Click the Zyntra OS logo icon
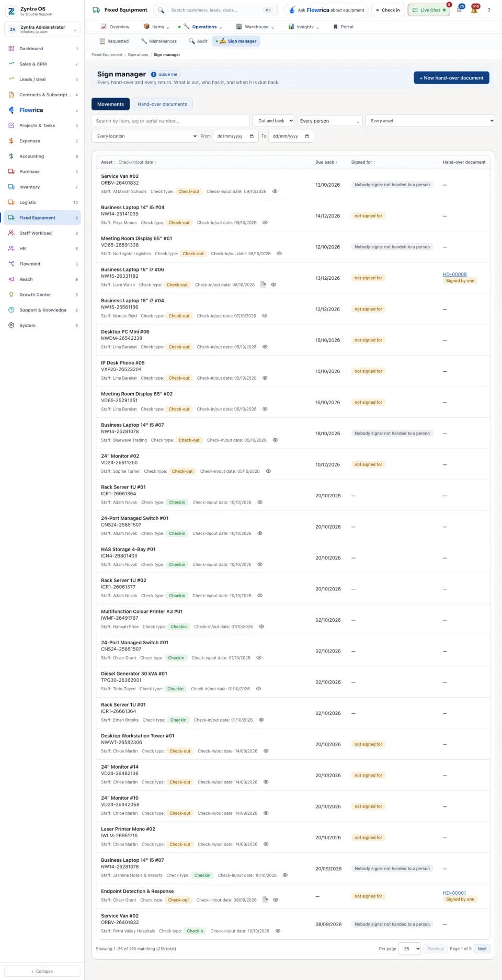 12,10
